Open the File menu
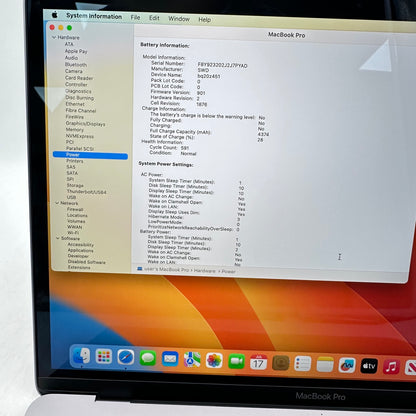This screenshot has width=416, height=416. tap(135, 17)
